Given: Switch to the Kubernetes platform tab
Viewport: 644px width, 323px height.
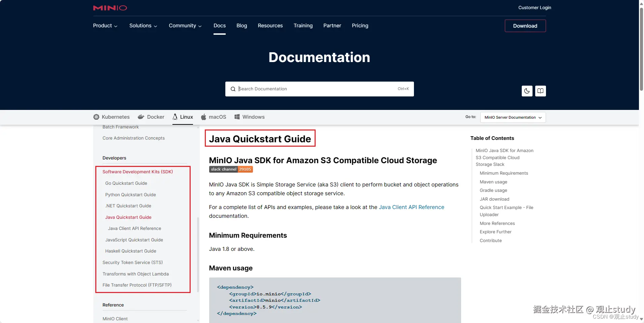Looking at the screenshot, I should (x=111, y=117).
